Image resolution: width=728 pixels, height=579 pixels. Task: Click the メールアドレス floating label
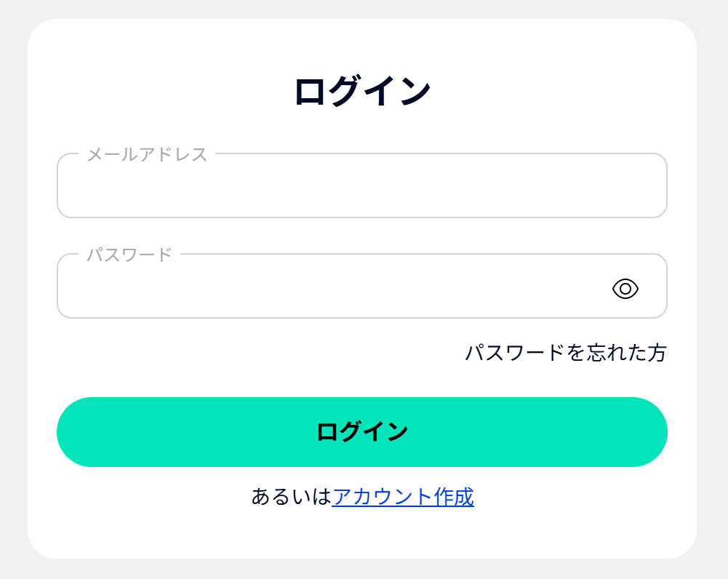(x=147, y=154)
